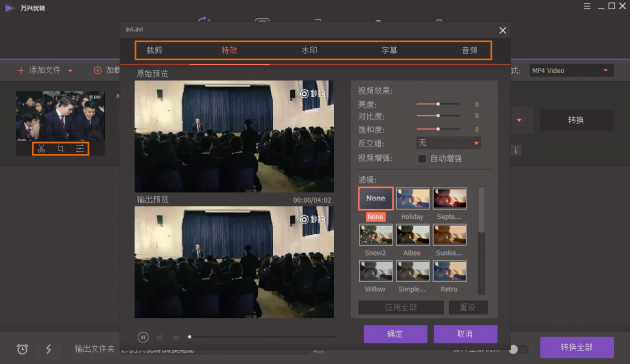Adjust the 对比度 contrast slider
This screenshot has height=364, width=630.
(x=438, y=116)
